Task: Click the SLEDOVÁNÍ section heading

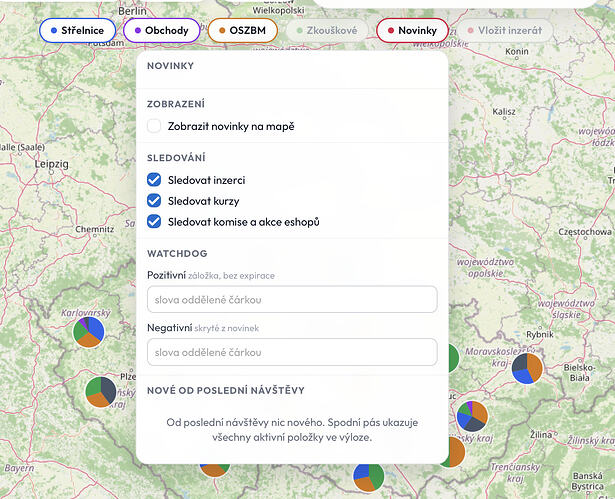Action: point(176,158)
